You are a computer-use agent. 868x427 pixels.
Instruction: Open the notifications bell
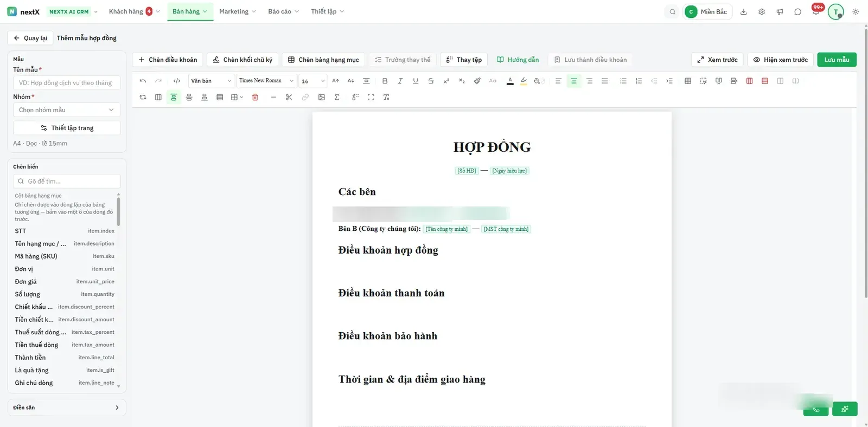pyautogui.click(x=816, y=11)
